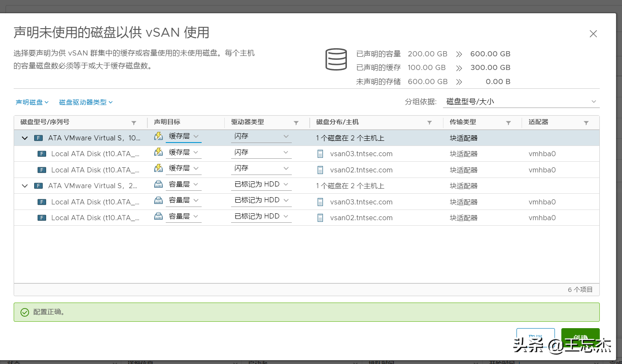Click flash icon of first vsan03 disk row
Screen dimensions: 622x364
click(42, 154)
